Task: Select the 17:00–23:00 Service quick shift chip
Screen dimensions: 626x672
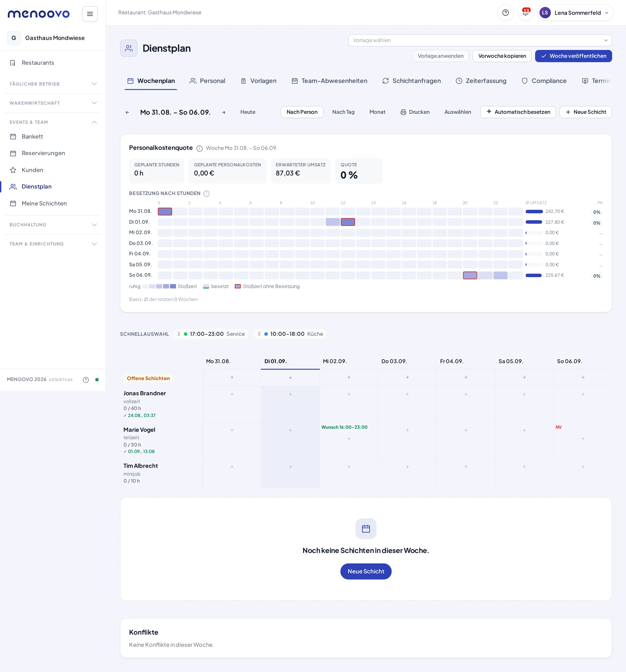Action: coord(210,334)
